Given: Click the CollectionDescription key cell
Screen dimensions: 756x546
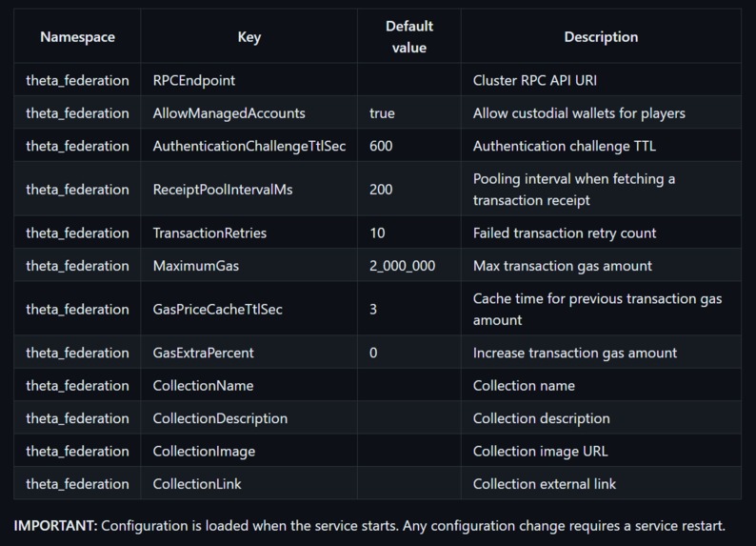Looking at the screenshot, I should click(220, 417).
